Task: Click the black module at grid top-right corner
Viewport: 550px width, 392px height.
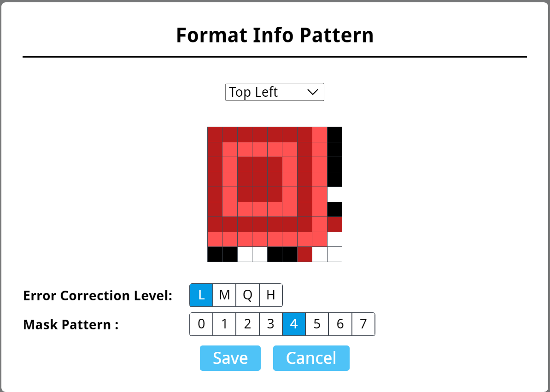Action: pyautogui.click(x=334, y=134)
